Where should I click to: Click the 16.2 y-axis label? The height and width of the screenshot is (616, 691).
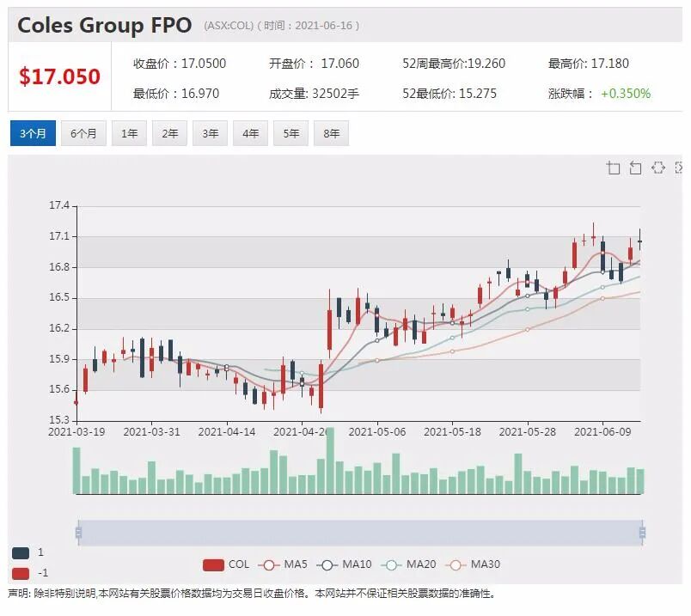tap(59, 328)
